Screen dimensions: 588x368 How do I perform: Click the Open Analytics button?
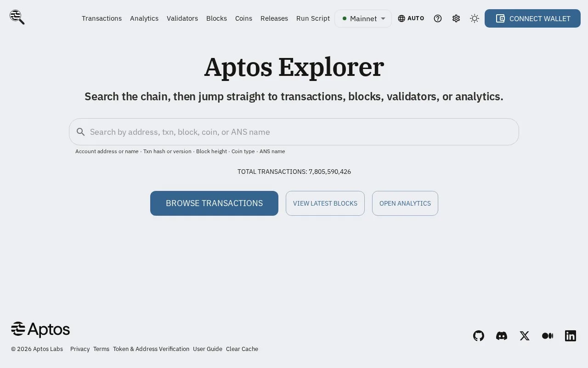coord(405,203)
